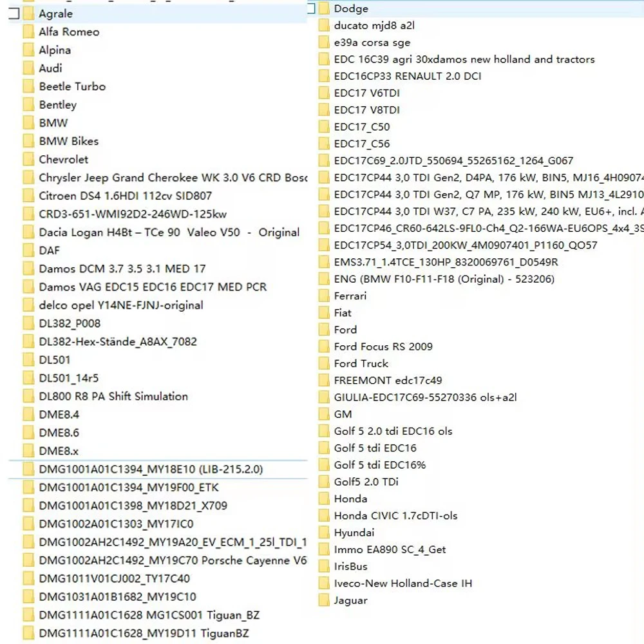Select EDC17_C56 folder name

362,144
